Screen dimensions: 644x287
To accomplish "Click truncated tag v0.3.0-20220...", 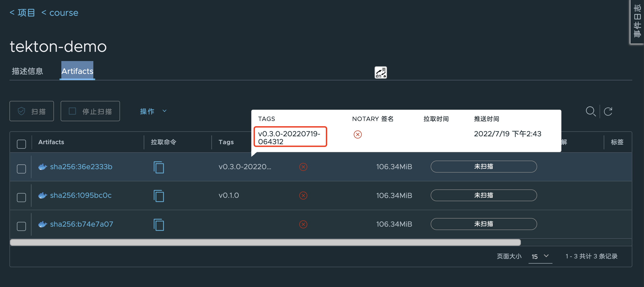I will 245,167.
